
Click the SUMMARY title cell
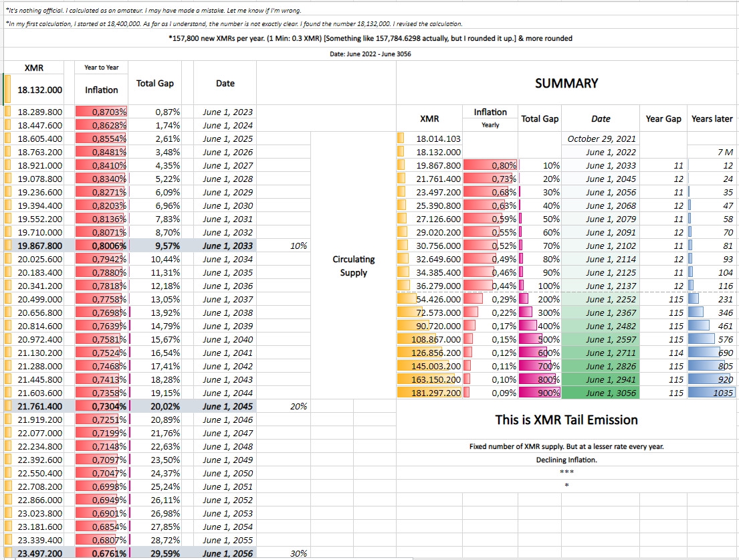(x=566, y=83)
